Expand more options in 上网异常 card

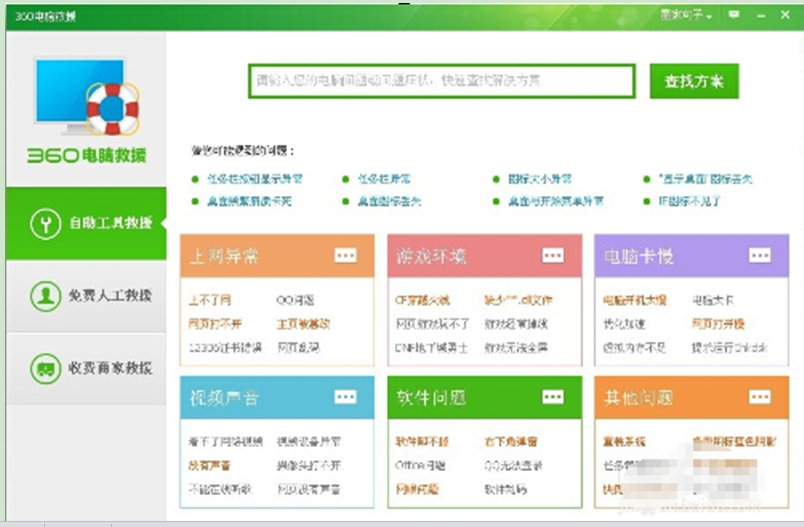point(346,255)
